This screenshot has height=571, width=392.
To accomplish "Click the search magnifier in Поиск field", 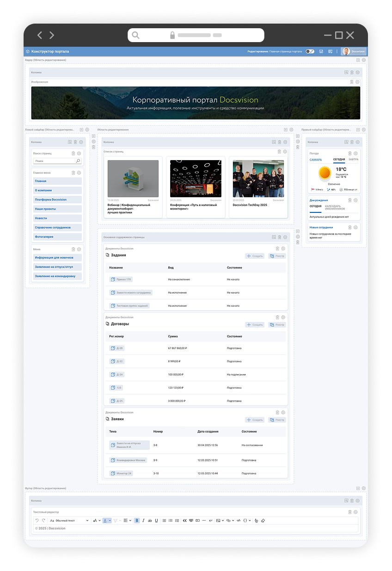I will pos(78,161).
